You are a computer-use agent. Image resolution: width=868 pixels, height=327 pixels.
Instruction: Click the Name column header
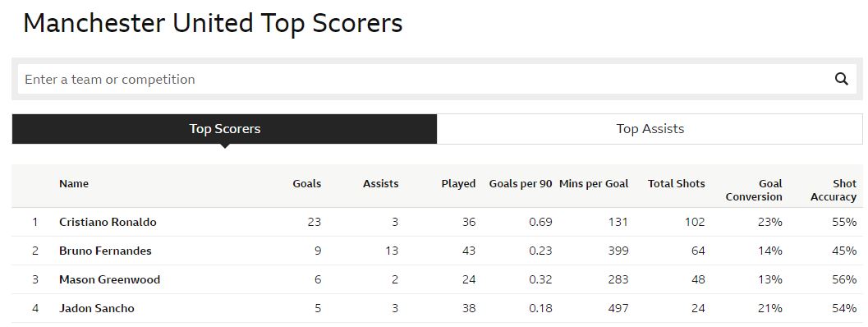[74, 184]
